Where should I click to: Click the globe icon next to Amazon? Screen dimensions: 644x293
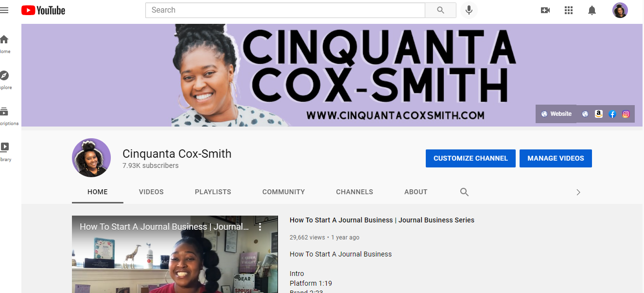tap(585, 114)
